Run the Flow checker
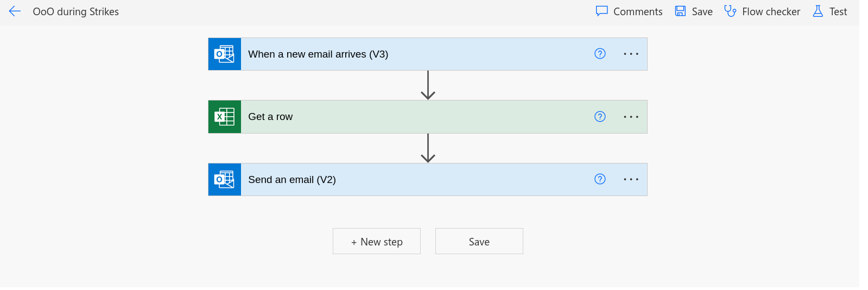 pyautogui.click(x=762, y=11)
